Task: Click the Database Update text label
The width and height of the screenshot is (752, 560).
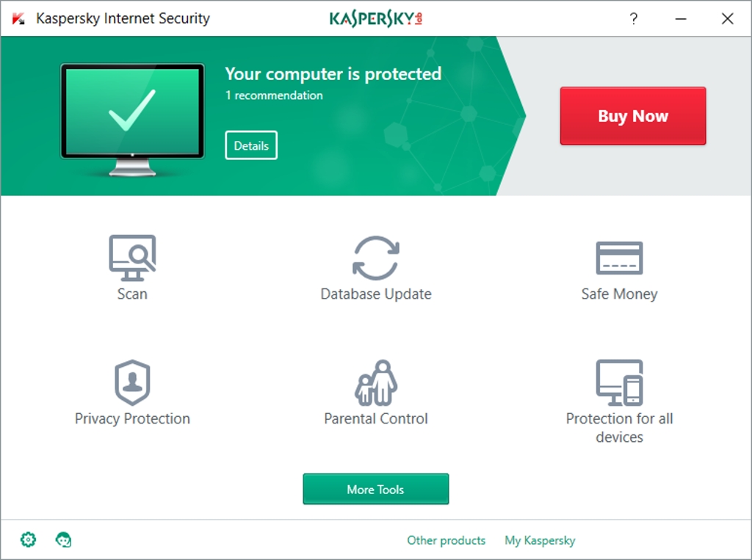Action: pos(376,294)
